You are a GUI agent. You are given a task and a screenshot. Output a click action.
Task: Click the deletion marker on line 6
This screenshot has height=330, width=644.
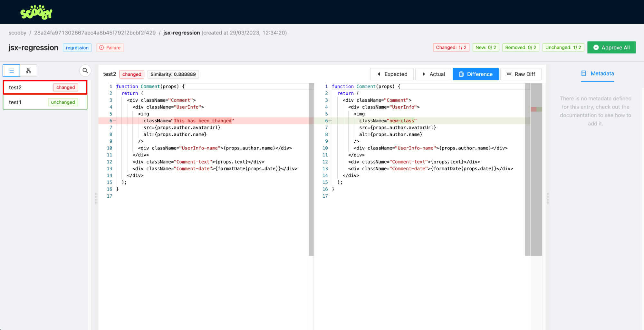[x=114, y=121]
